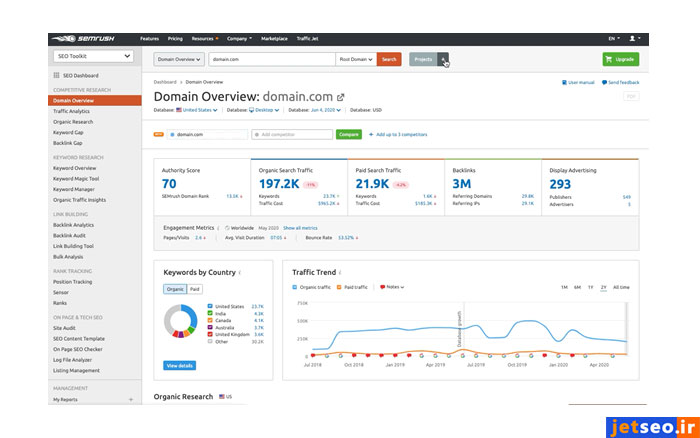700x438 pixels.
Task: Open the United States database dropdown
Action: pyautogui.click(x=197, y=110)
